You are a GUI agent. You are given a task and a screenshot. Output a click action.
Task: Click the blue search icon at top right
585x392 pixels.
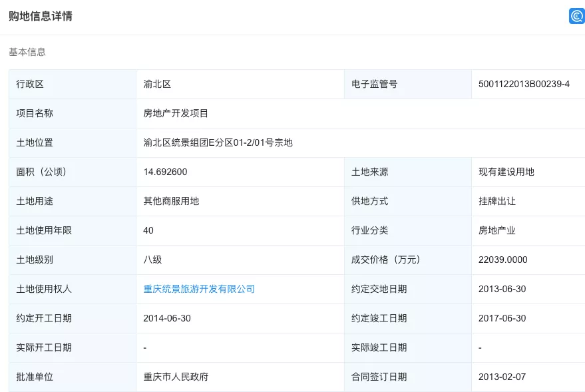coord(576,16)
